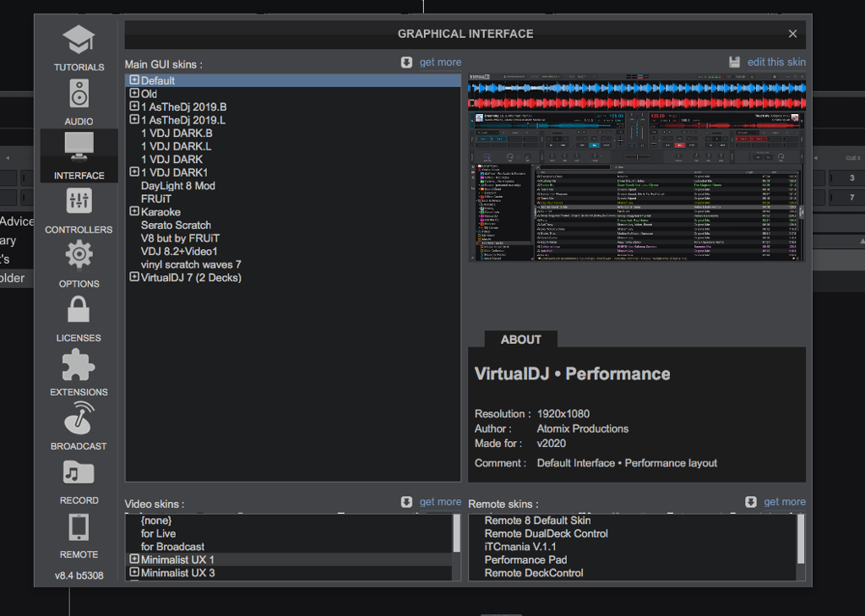This screenshot has height=616, width=865.
Task: Open the Broadcast satellite dish icon
Action: (79, 417)
